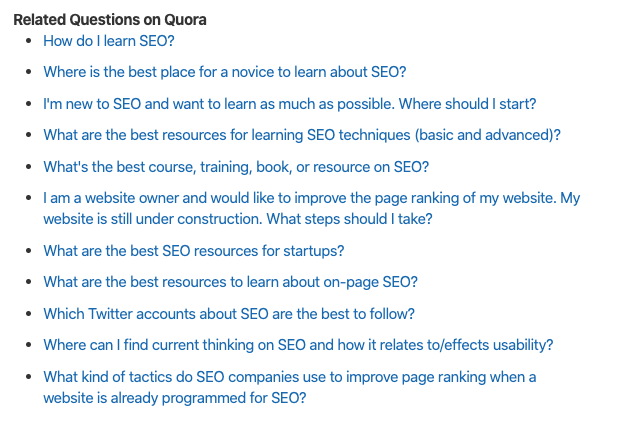Follow the best course, training, book link
Viewport: 630px width, 430px height.
(236, 167)
